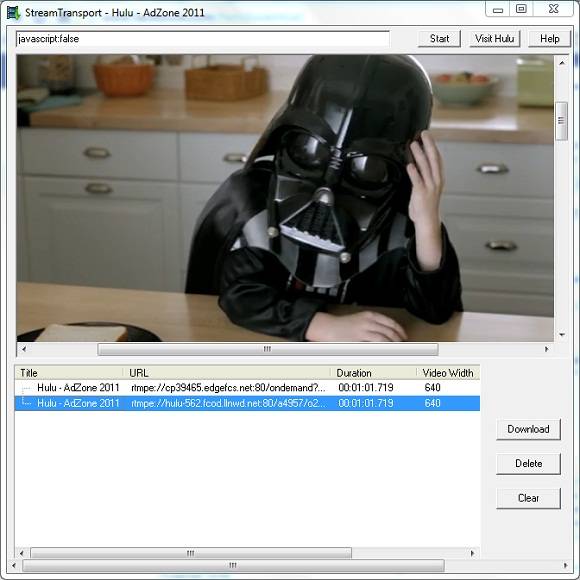Click the Duration 00:01:01.719 in first row
The height and width of the screenshot is (580, 580).
coord(366,388)
